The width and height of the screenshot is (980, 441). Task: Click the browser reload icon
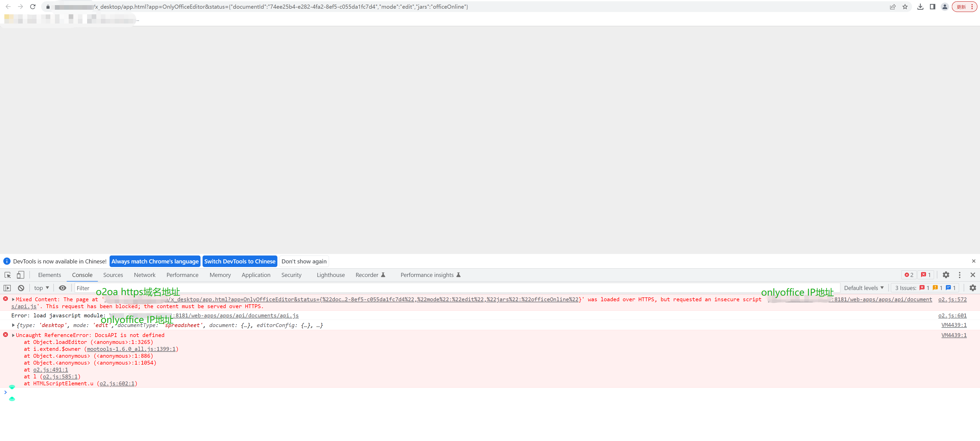[33, 6]
